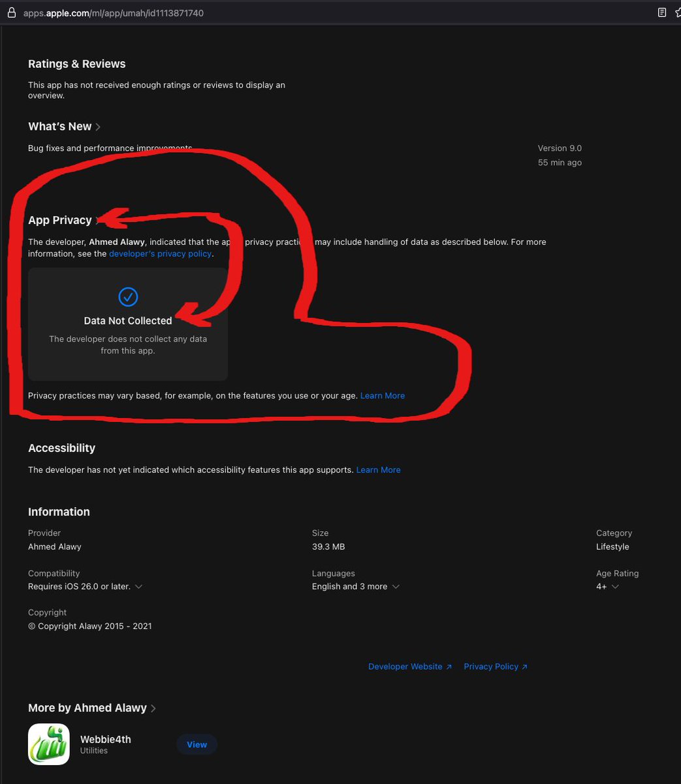Viewport: 681px width, 784px height.
Task: Click the Webbie4th app icon
Action: click(49, 744)
